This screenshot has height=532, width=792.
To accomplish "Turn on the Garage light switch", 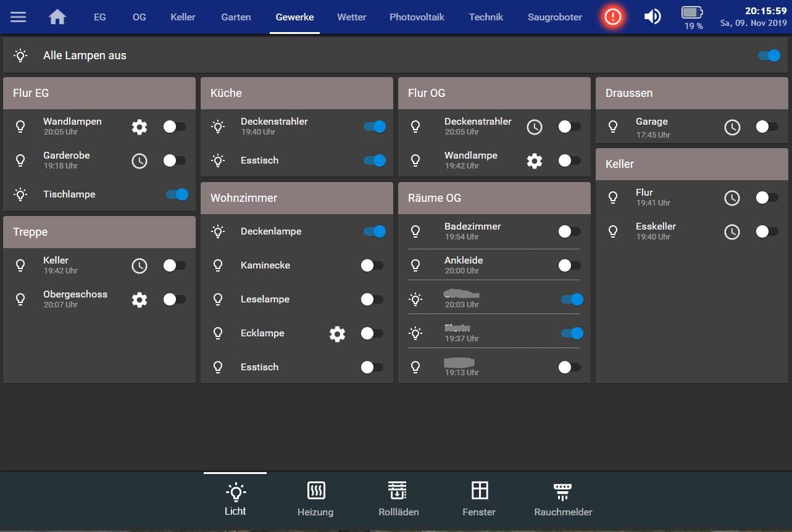I will coord(767,127).
